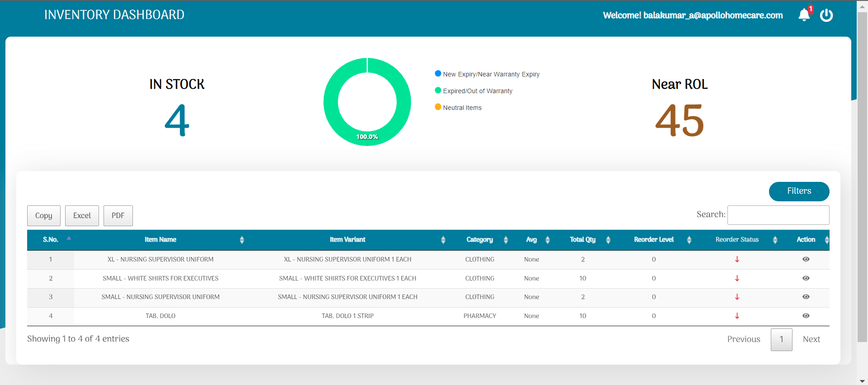
Task: Open the notification bell alerts
Action: (804, 15)
